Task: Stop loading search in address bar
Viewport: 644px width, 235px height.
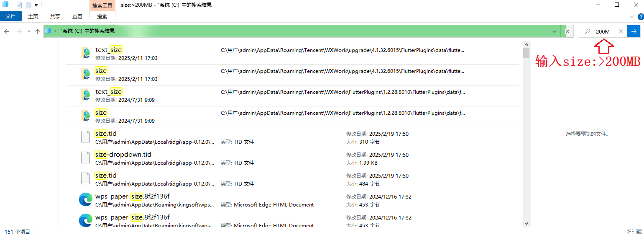Action: [567, 31]
